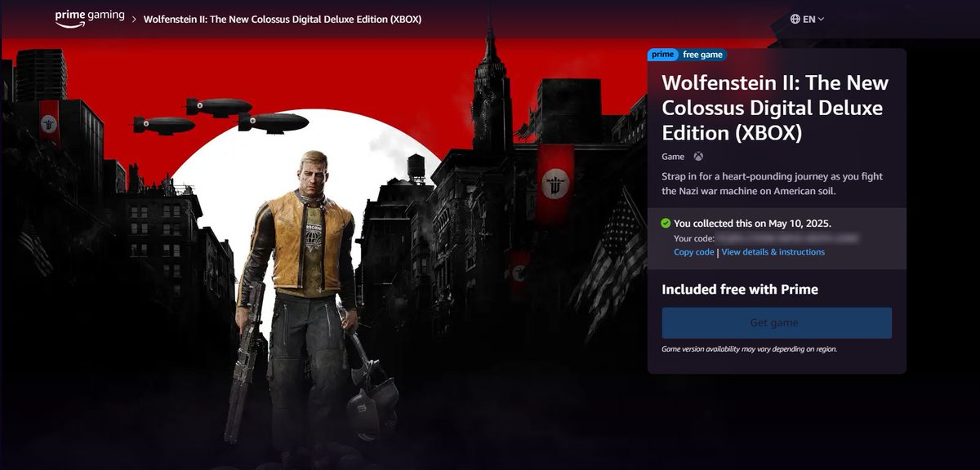This screenshot has width=980, height=470.
Task: Click the Wolfenstein II game title heading
Action: pos(775,108)
